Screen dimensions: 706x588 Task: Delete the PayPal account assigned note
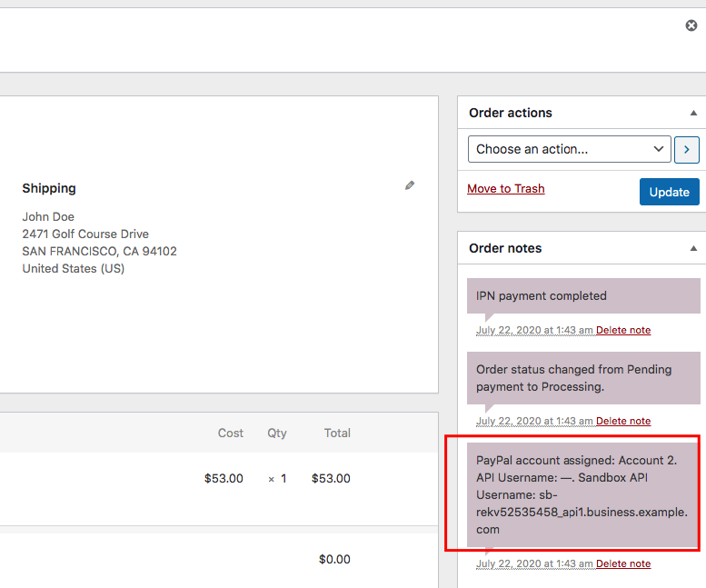(622, 563)
